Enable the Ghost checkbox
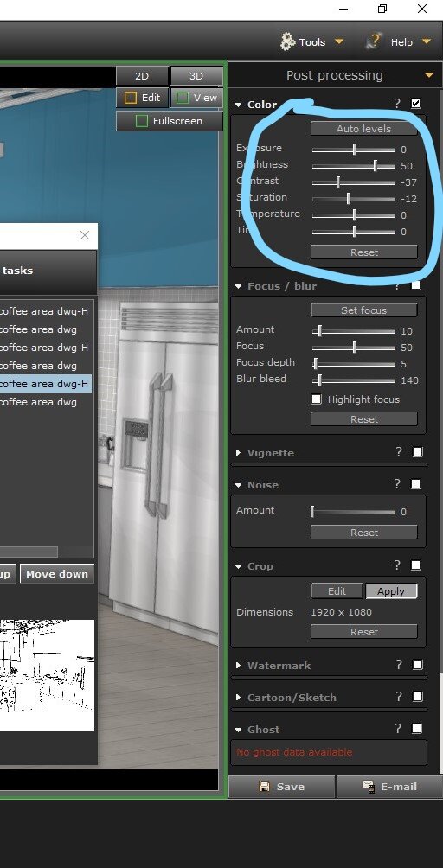Viewport: 443px width, 868px height. tap(416, 729)
